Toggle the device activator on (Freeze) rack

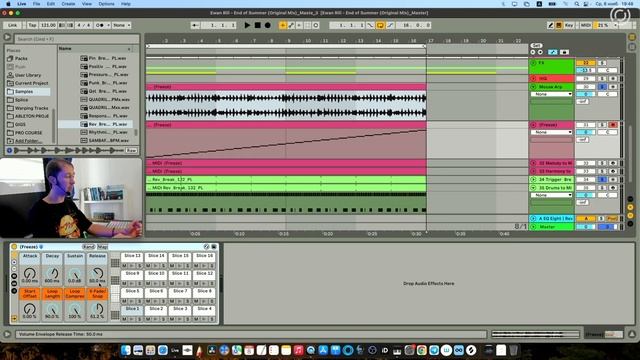[x=14, y=247]
